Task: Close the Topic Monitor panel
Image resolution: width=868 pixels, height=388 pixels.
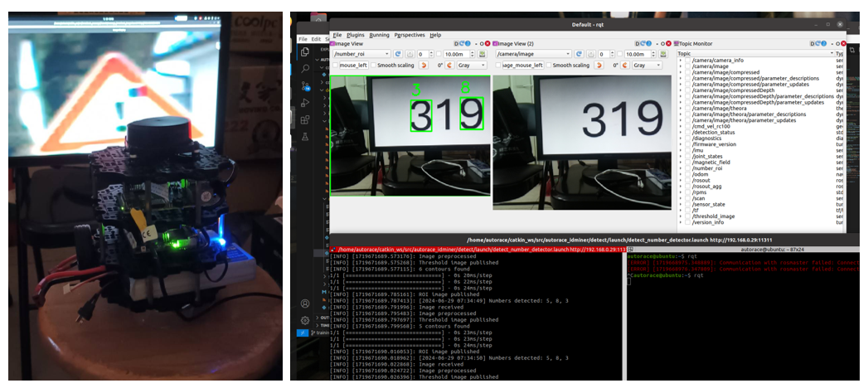Action: (x=844, y=43)
